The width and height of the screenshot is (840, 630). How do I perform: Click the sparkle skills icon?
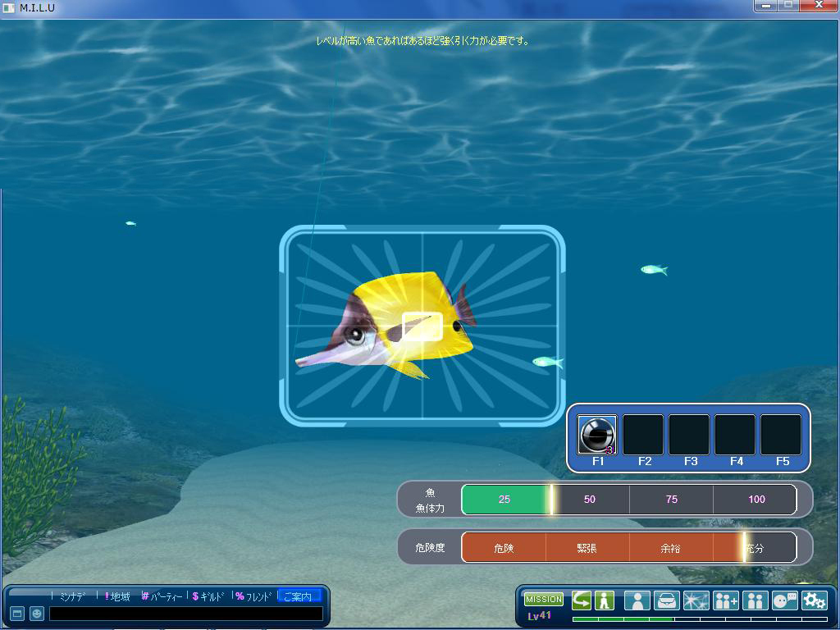pyautogui.click(x=696, y=600)
